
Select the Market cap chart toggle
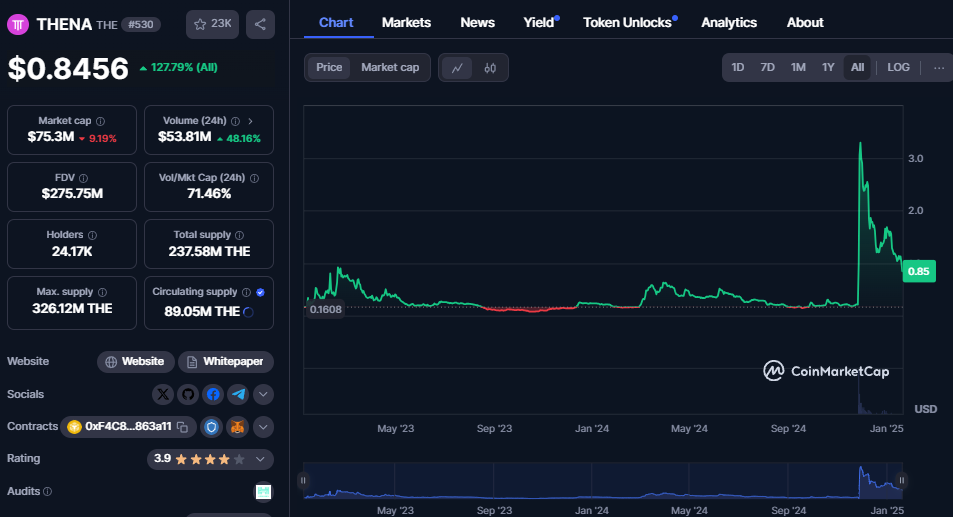coord(390,67)
